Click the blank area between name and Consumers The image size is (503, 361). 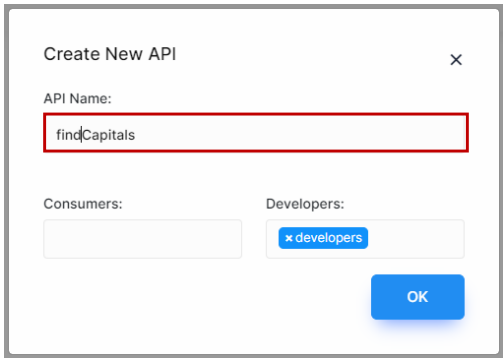(256, 174)
